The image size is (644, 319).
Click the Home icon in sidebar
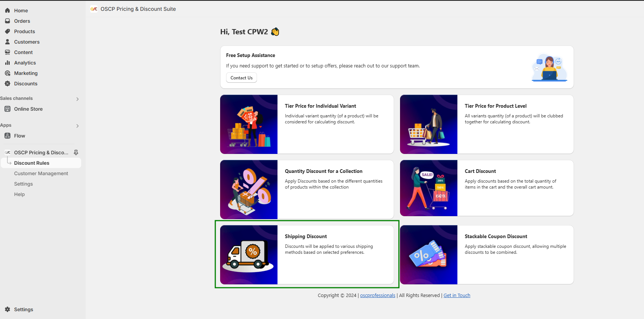tap(7, 10)
